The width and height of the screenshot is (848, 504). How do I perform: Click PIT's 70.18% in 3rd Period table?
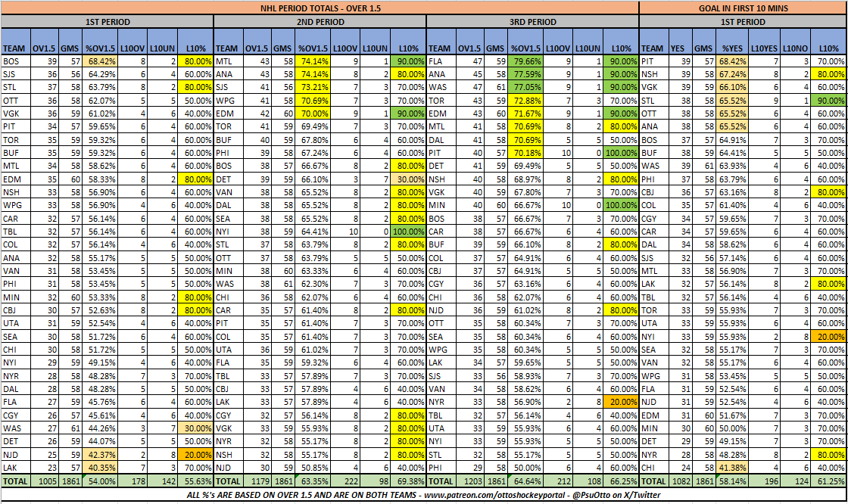tap(525, 153)
